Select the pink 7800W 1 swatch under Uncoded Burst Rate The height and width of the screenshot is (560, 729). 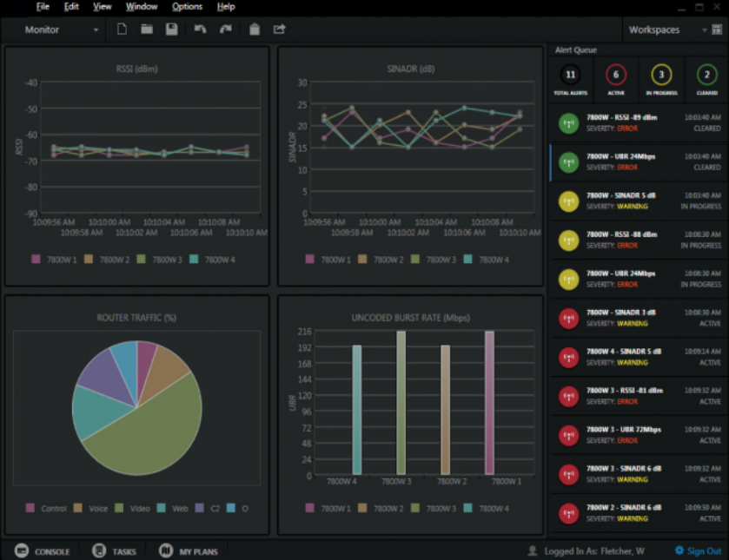[308, 507]
